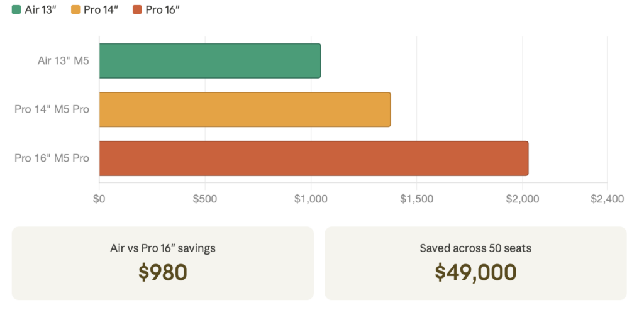
Task: Open the Saved across 50 seats card
Action: click(x=475, y=263)
